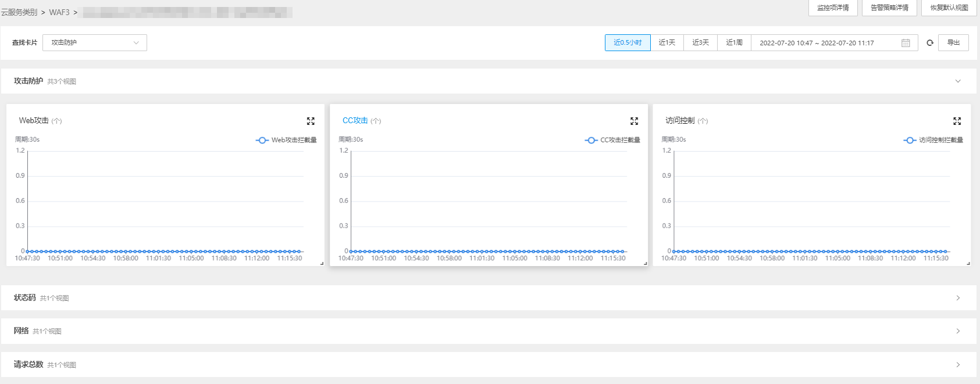Screen dimensions: 980x384
Task: Click the 共3个视图 count label
Action: click(62, 81)
